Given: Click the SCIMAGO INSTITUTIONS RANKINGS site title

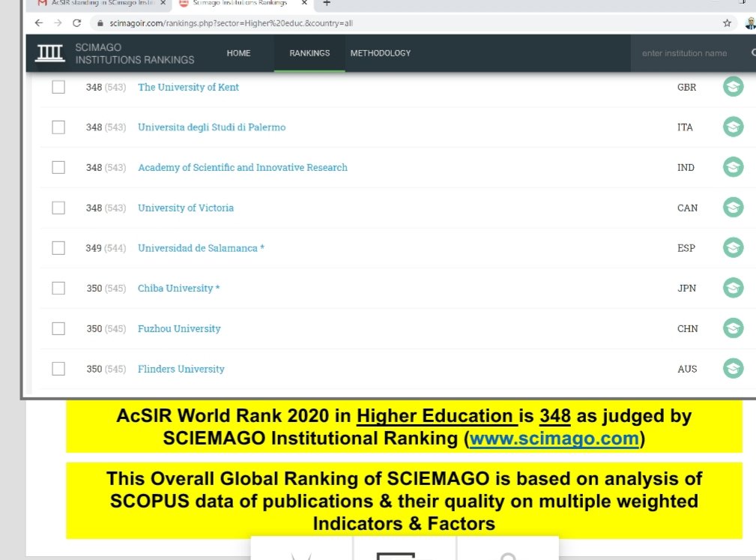Looking at the screenshot, I should click(x=135, y=53).
